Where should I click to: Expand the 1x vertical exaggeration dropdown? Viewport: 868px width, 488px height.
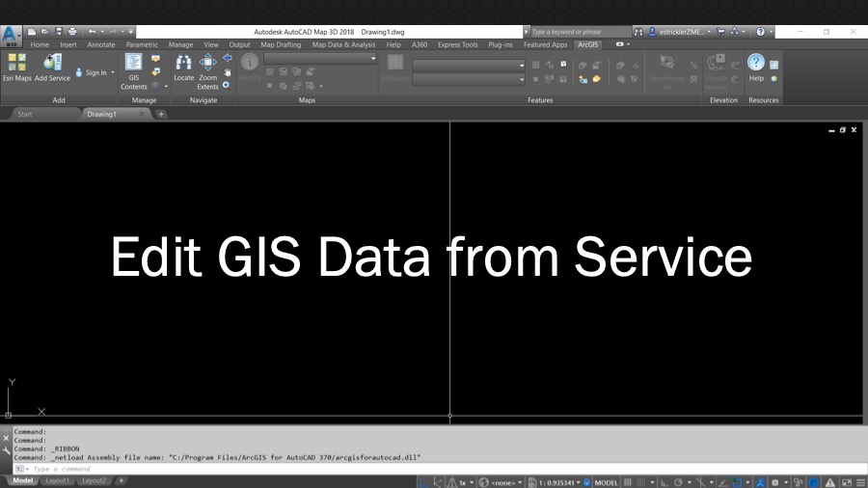click(x=471, y=482)
